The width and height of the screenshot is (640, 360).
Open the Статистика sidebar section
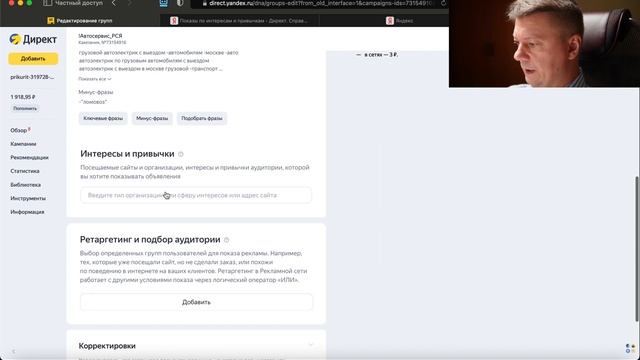point(25,171)
